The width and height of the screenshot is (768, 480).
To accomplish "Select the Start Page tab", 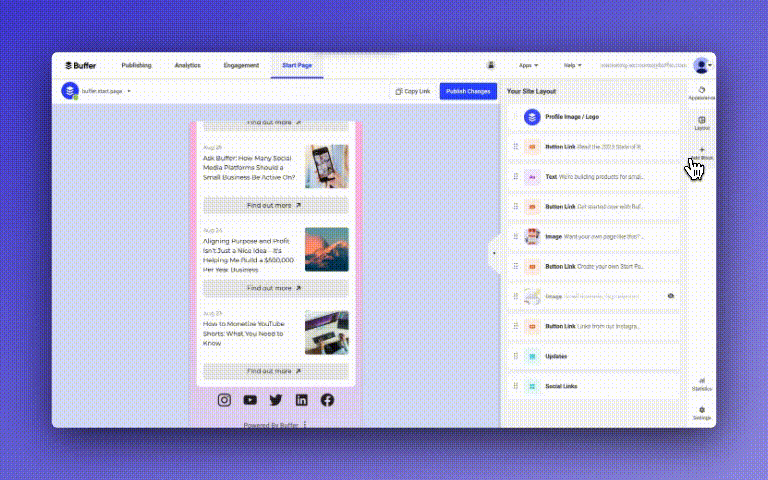I will point(297,65).
